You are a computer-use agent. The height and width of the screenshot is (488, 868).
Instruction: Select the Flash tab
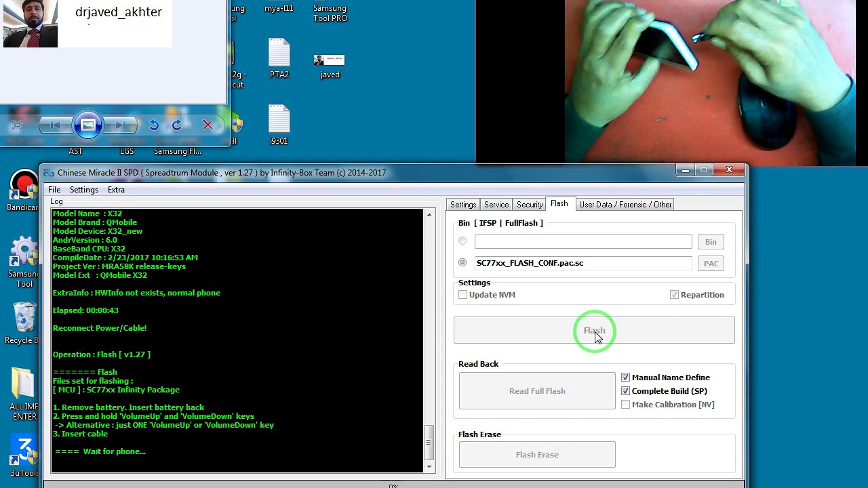(559, 204)
